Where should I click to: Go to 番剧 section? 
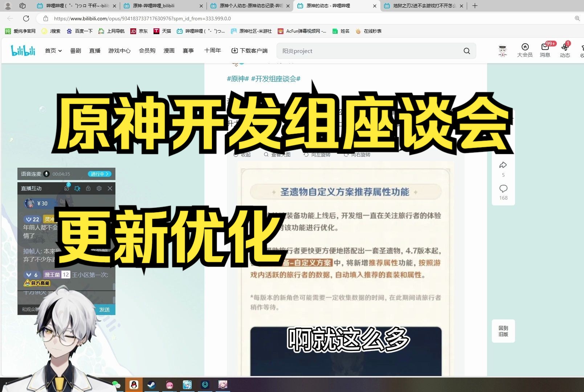pos(75,51)
